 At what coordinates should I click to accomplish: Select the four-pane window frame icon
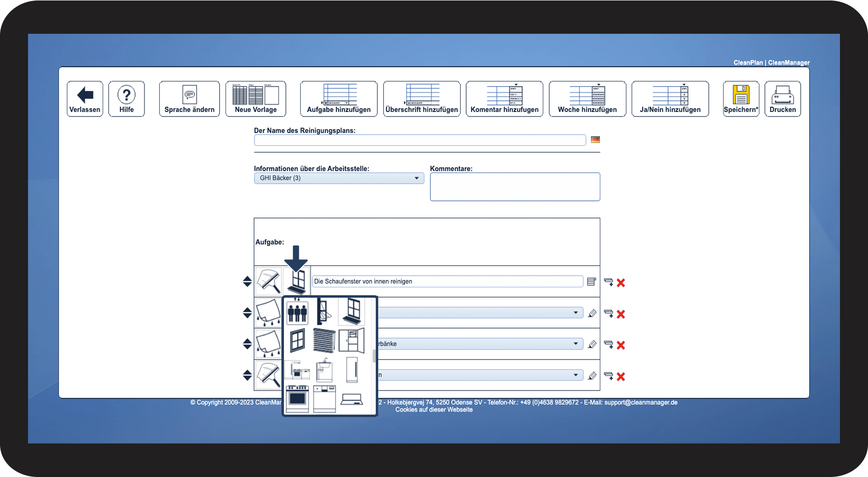(x=297, y=340)
